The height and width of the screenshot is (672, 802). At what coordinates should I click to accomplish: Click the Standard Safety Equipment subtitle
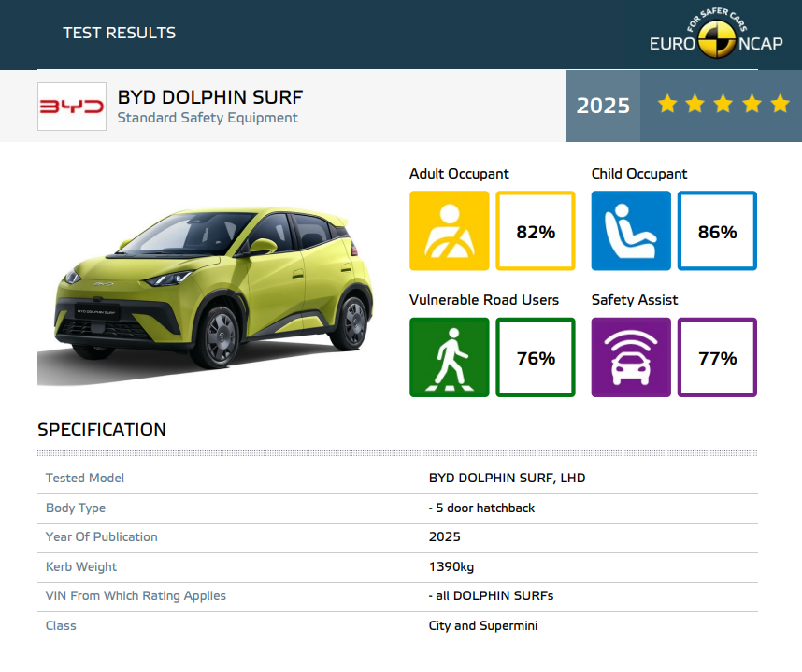coord(208,118)
